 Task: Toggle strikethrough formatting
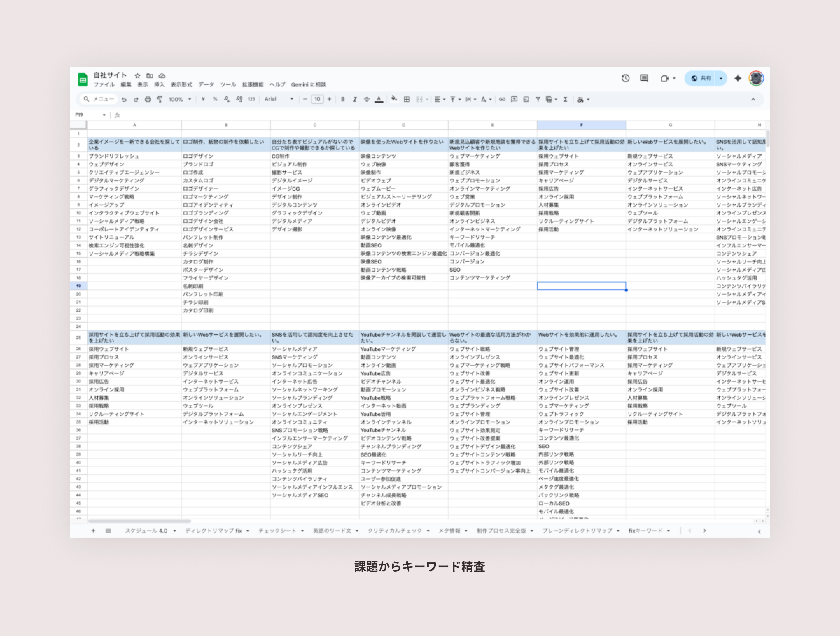coord(367,99)
